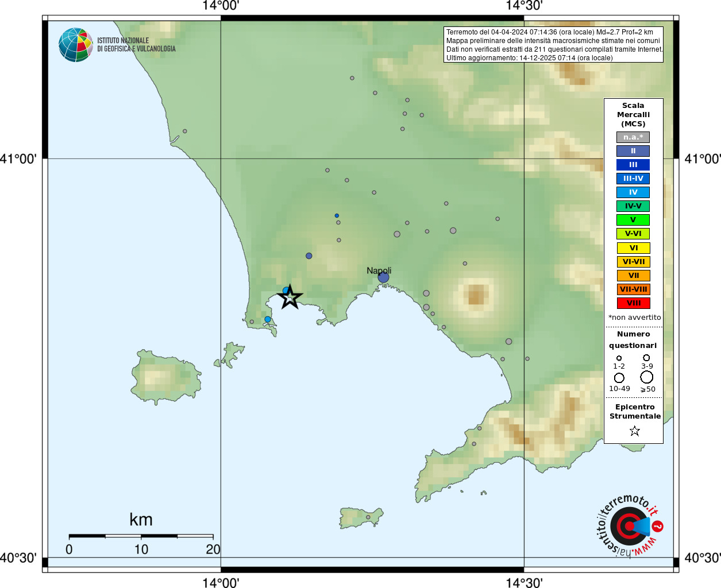Select the large blue Napoli circle marker

click(x=383, y=278)
